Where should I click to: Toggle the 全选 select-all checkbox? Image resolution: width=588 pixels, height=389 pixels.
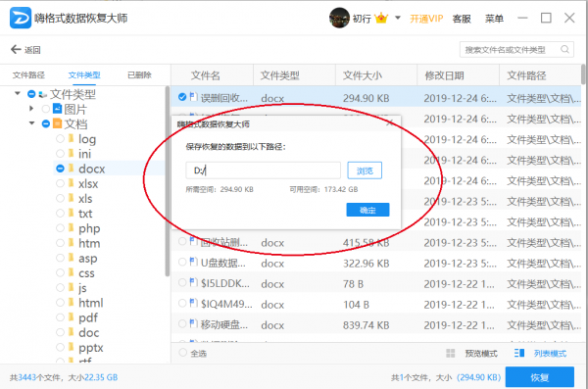tap(182, 353)
